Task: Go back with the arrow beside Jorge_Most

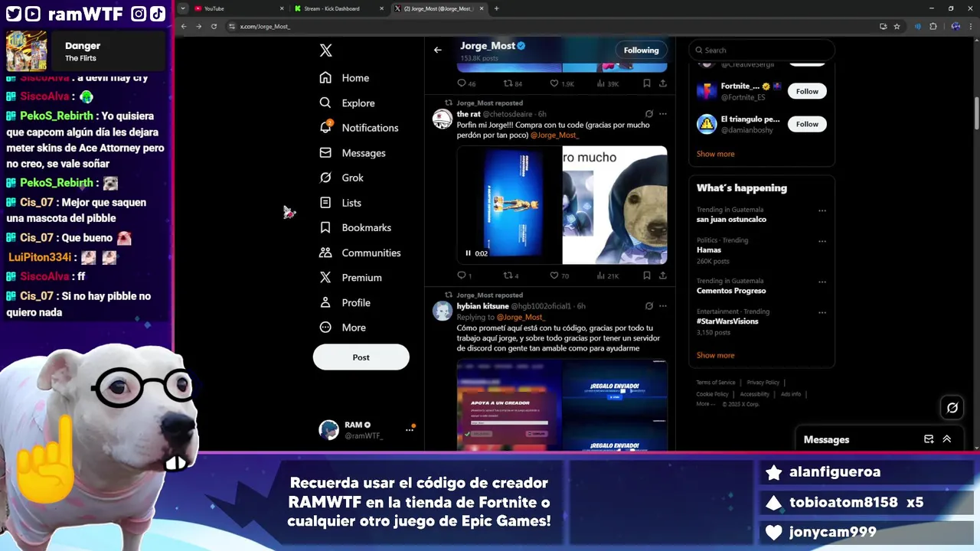Action: [438, 50]
